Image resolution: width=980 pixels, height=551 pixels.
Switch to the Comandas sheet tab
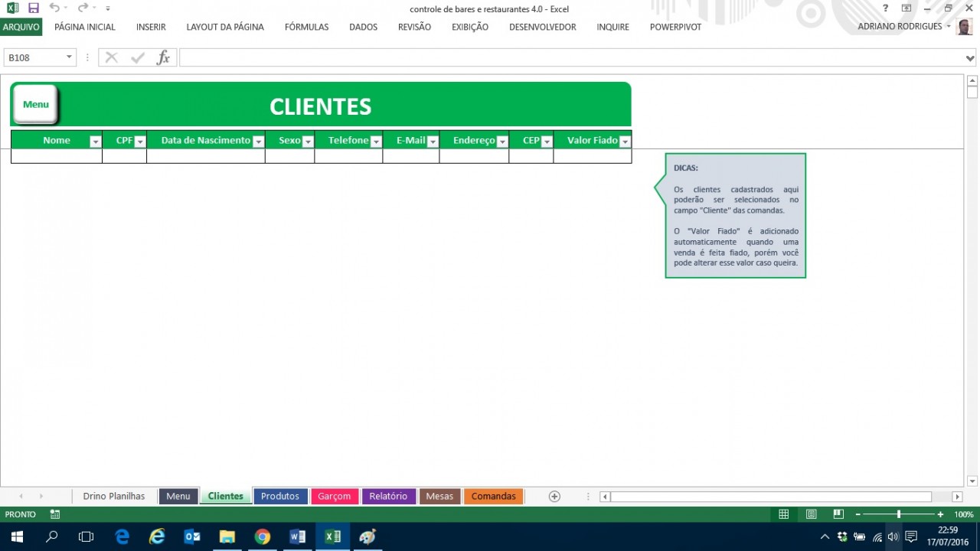coord(494,496)
